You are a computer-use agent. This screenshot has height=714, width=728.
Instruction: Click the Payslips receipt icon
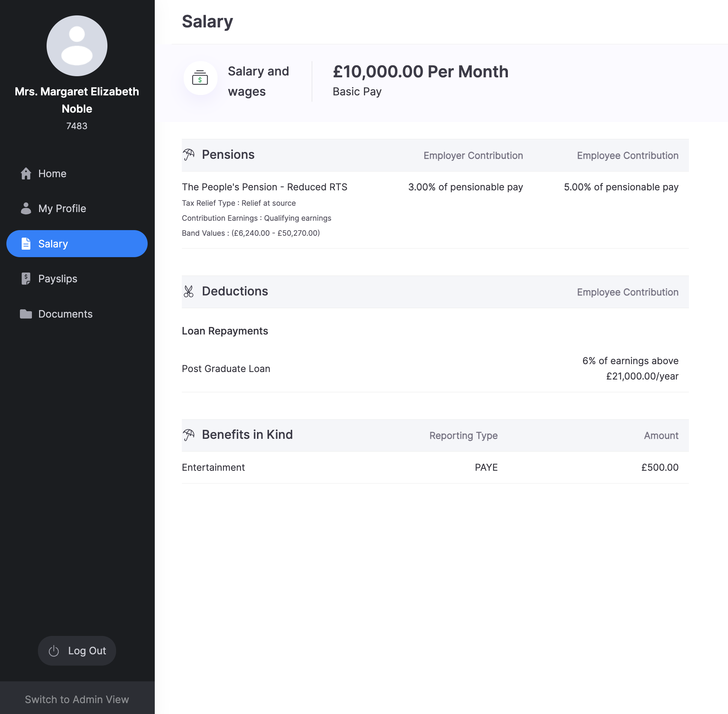point(26,279)
